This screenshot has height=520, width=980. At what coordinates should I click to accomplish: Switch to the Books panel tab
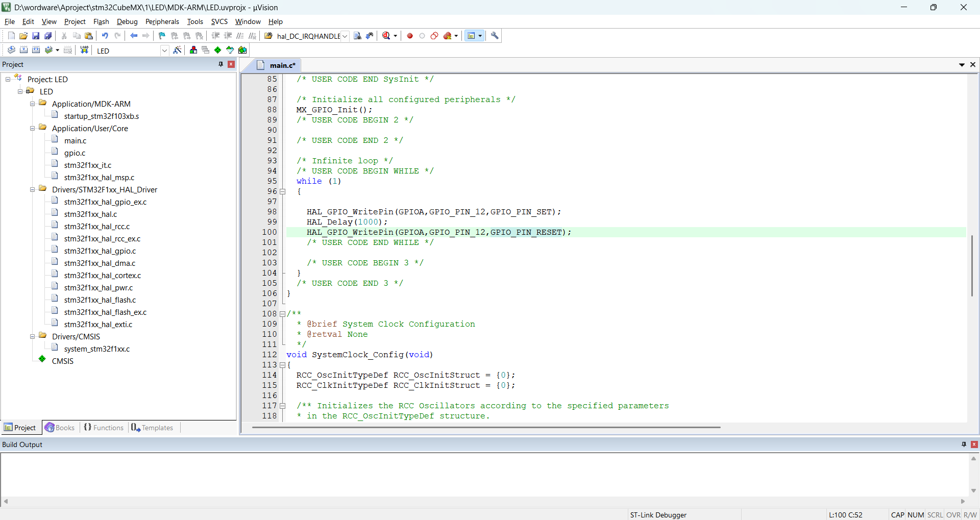tap(60, 428)
